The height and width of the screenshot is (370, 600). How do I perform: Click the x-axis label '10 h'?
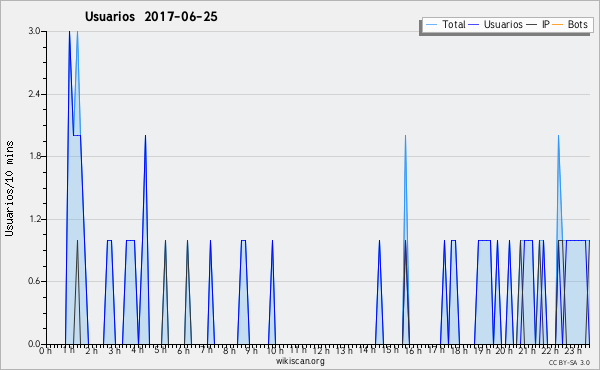point(275,351)
